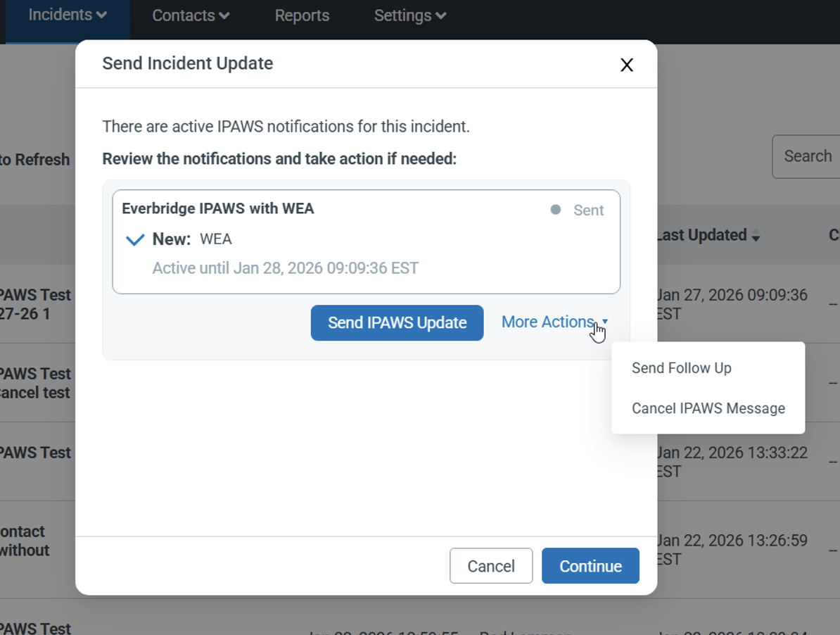This screenshot has height=635, width=840.
Task: Click the Last Updated sort arrow icon
Action: point(756,237)
